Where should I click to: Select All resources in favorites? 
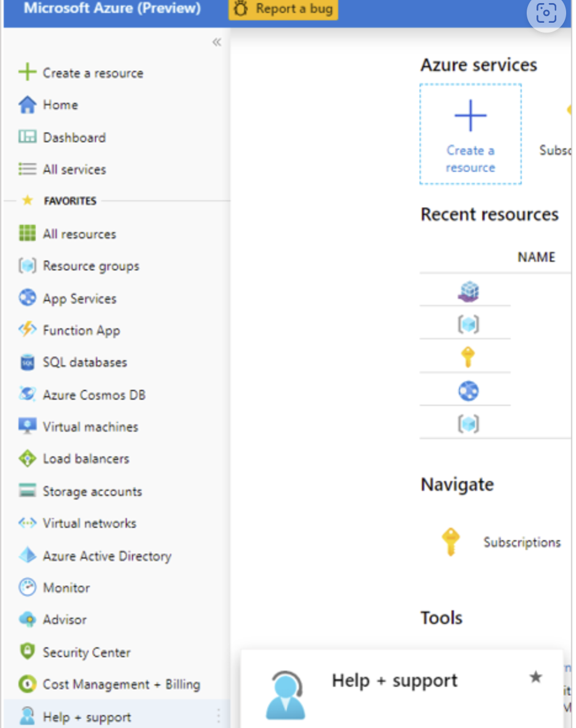(x=79, y=234)
